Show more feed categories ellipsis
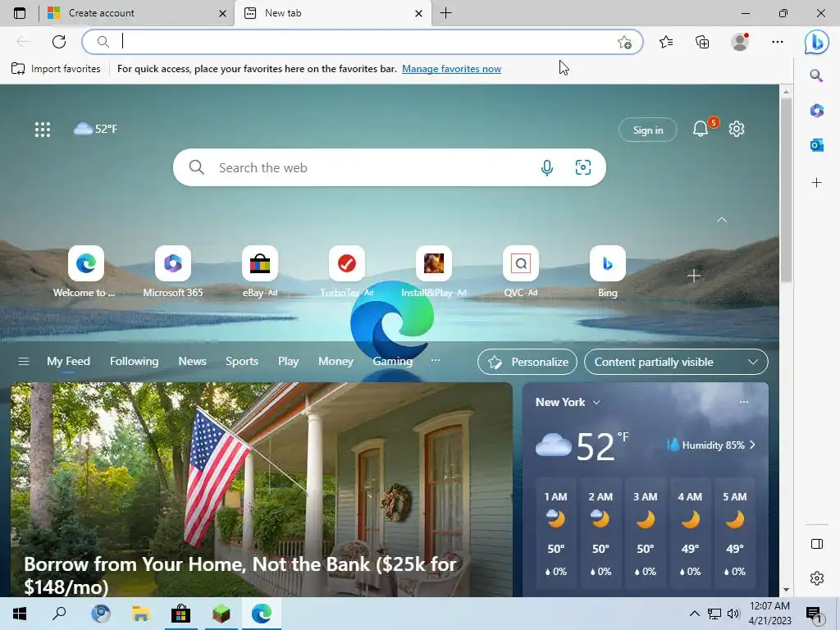 (x=436, y=361)
